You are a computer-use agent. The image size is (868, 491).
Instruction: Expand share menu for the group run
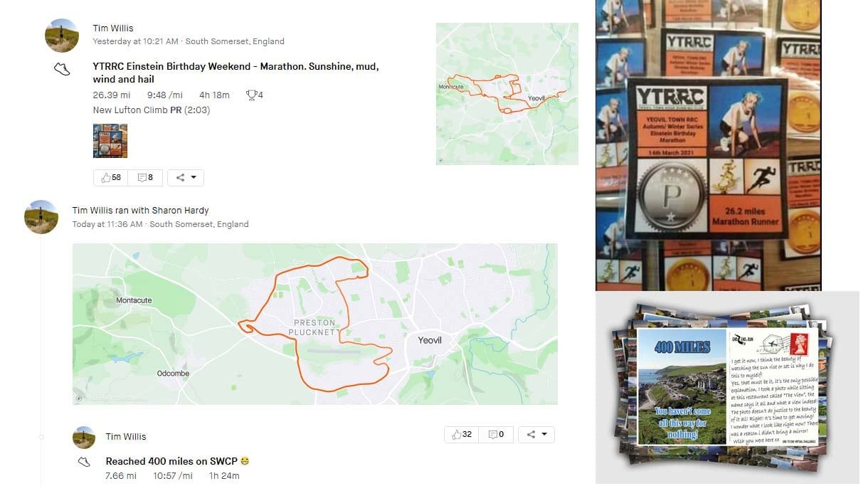coord(536,434)
